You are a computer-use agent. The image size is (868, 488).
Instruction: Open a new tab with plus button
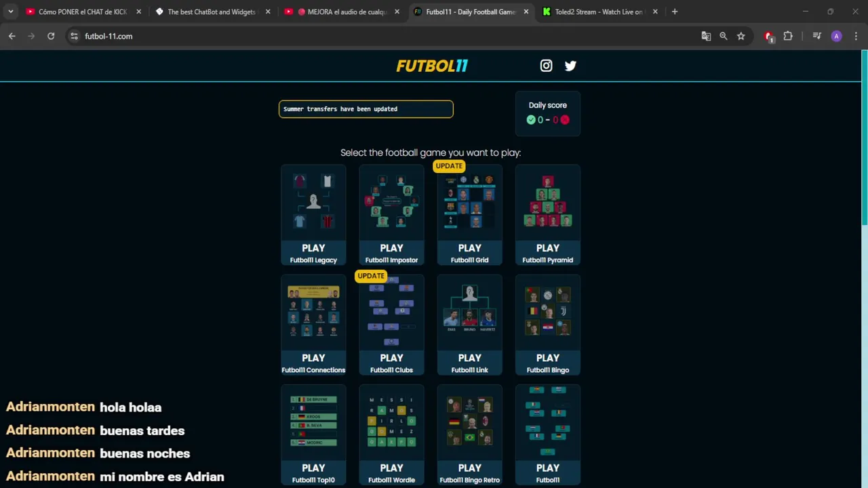click(x=675, y=12)
